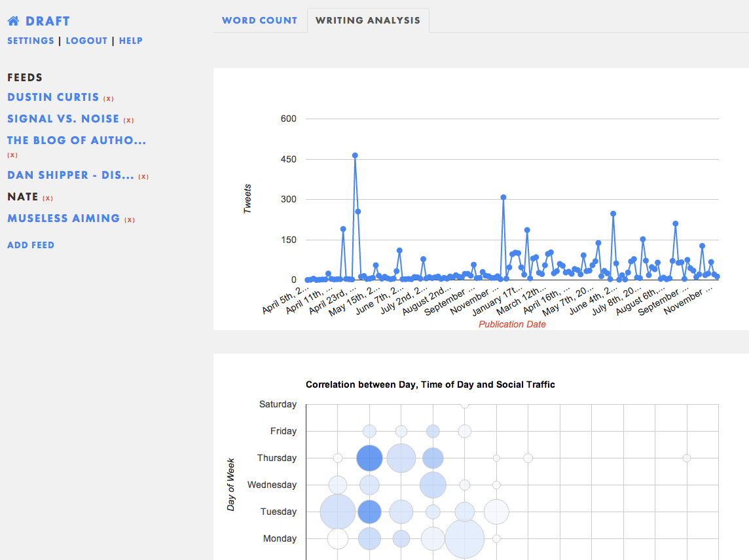
Task: Click the Monday axis label
Action: click(280, 538)
